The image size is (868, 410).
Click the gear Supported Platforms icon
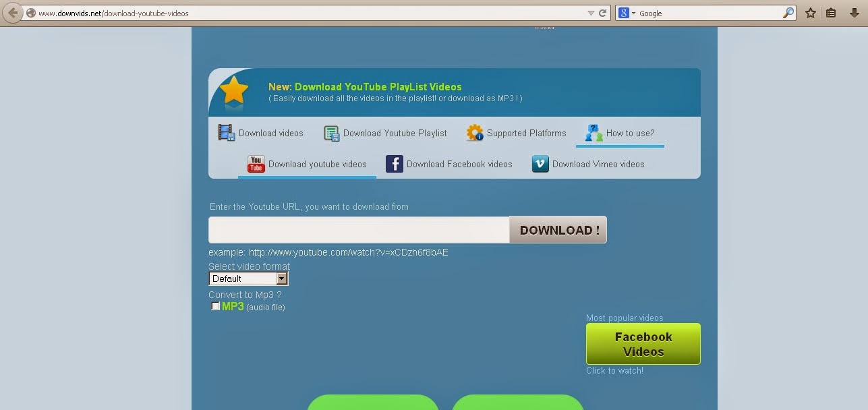(475, 133)
